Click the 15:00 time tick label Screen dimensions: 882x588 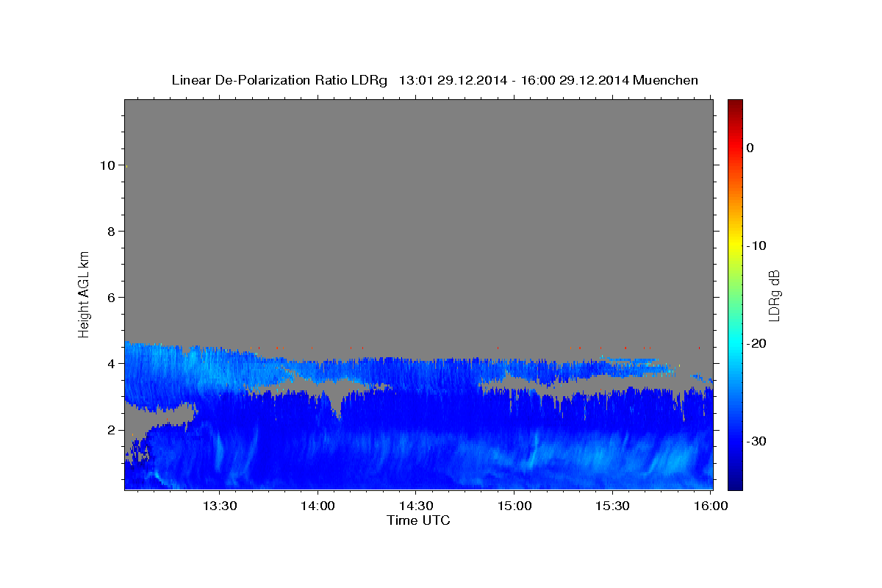(x=514, y=506)
